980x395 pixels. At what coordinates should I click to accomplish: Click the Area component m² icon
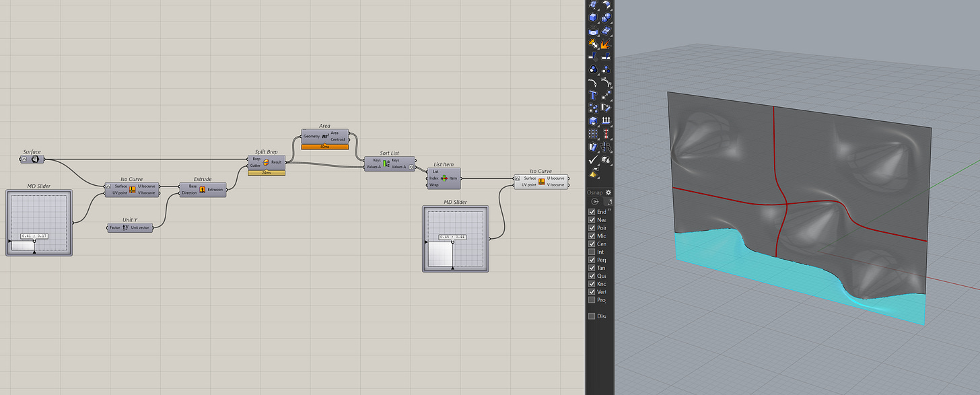325,136
